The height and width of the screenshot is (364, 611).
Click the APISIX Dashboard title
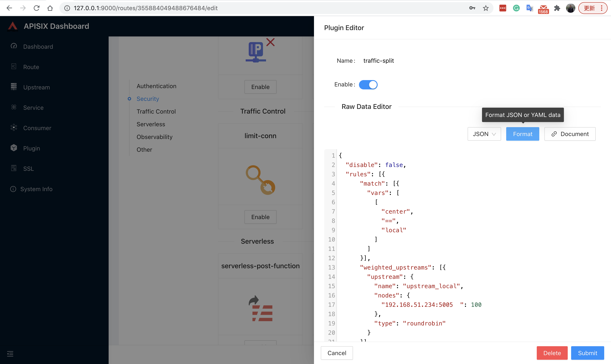56,26
